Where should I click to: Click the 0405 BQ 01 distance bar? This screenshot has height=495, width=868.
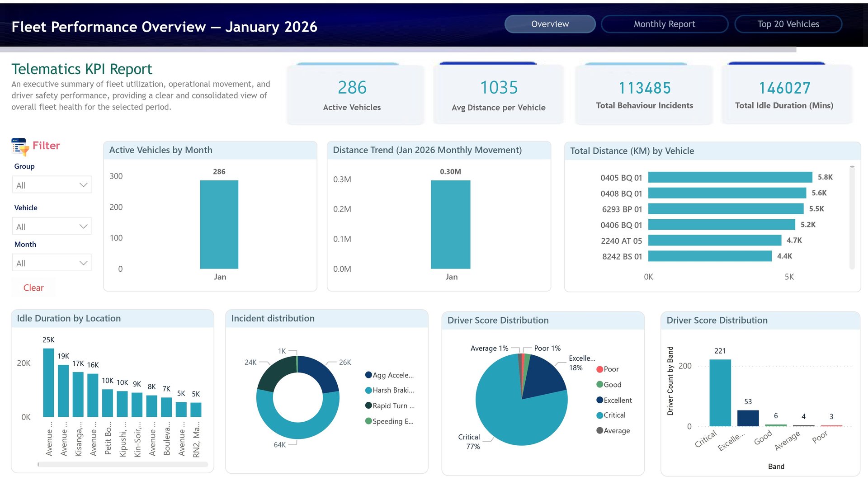point(730,177)
